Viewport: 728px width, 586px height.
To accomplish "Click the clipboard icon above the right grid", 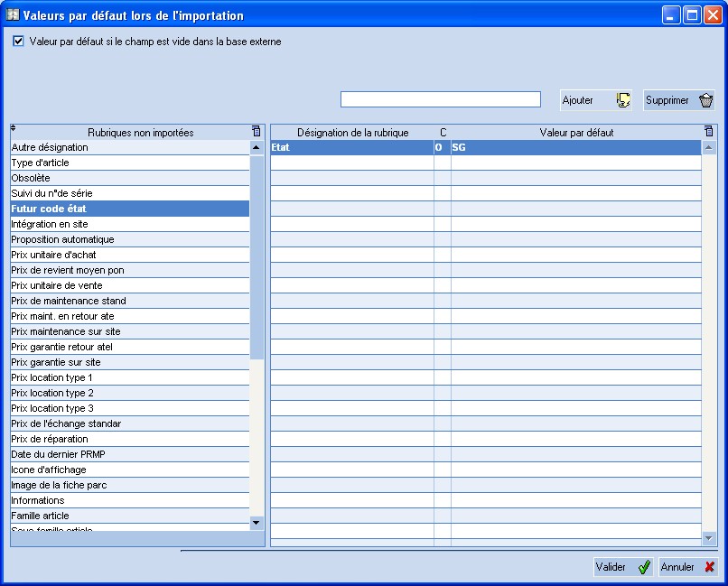I will pos(708,131).
